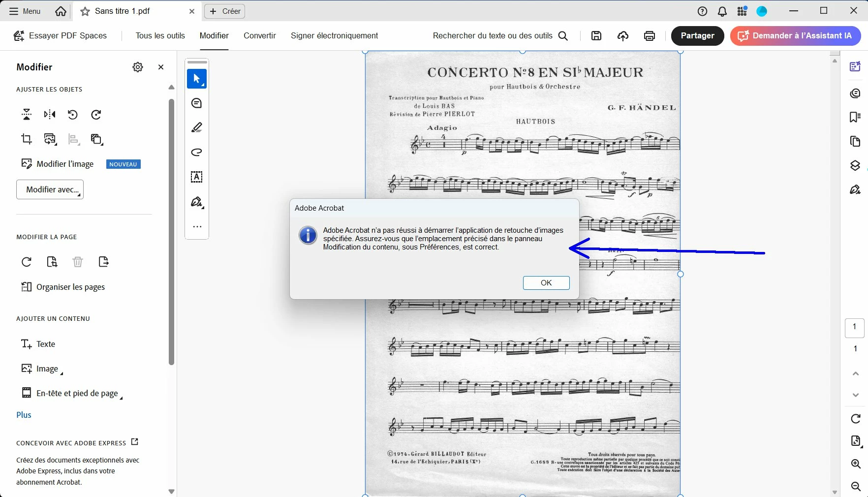This screenshot has height=497, width=868.
Task: Select the arrow selection tool
Action: (x=197, y=79)
